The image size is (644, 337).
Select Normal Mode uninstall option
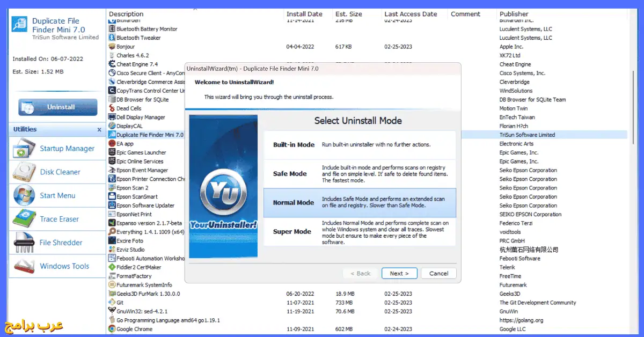[x=360, y=202]
